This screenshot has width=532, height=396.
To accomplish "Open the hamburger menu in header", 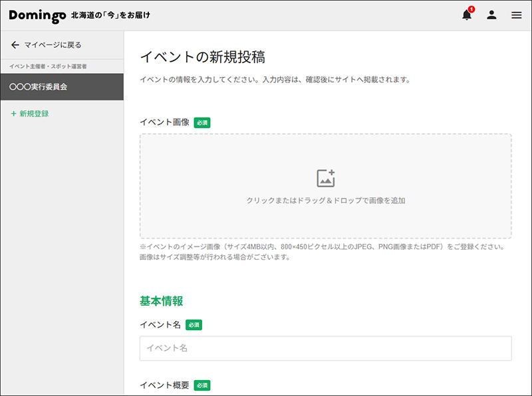I will coord(517,15).
